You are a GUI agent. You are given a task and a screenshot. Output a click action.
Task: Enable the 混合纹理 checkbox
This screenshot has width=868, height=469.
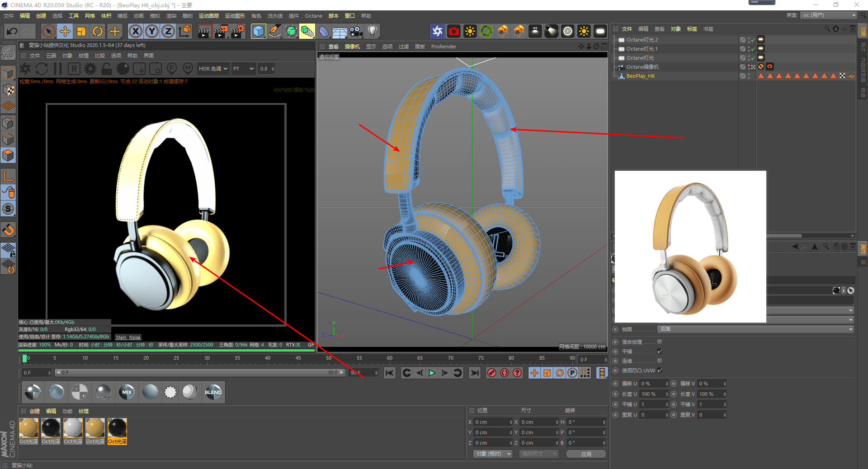click(660, 342)
